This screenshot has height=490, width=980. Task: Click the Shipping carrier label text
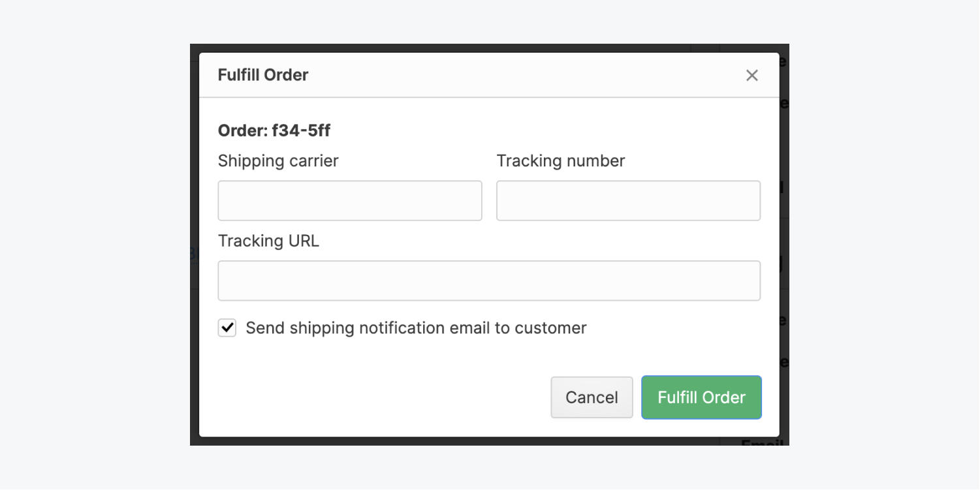coord(278,161)
